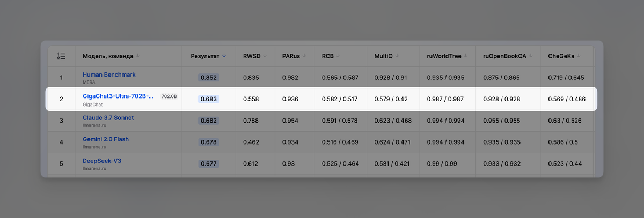Click the 702.0B parameter size badge
644x218 pixels.
click(169, 96)
